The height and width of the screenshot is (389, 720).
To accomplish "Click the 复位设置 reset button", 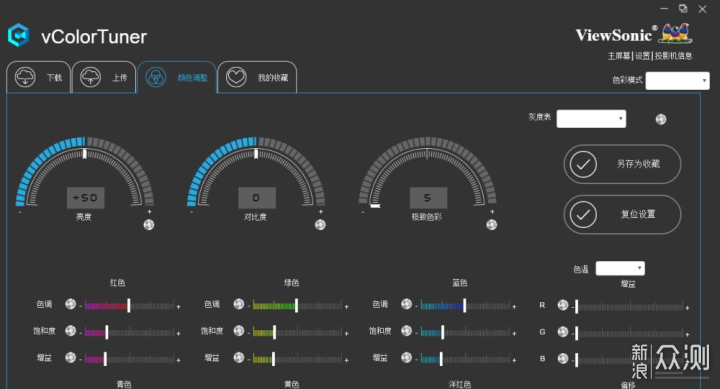I will pos(622,214).
